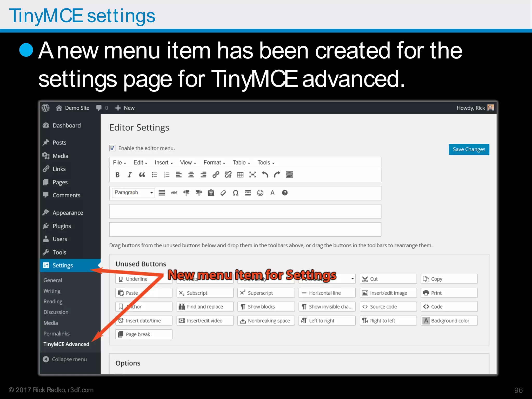Click the New button in admin bar

[x=125, y=108]
